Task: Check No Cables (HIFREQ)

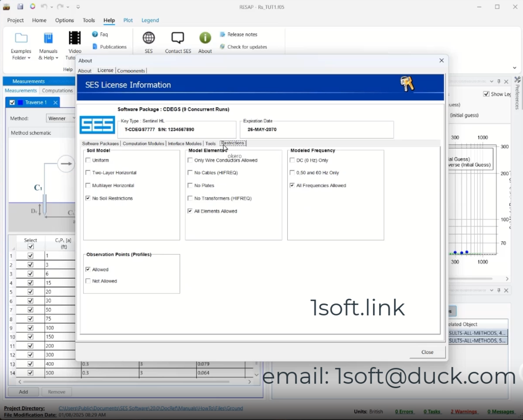Action: pos(190,173)
